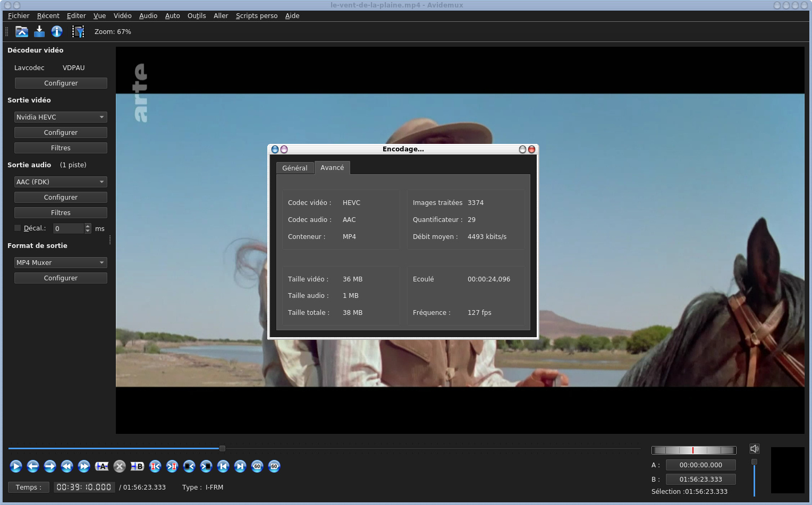Open the video Information icon
Screen dimensions: 812x505
[x=57, y=32]
